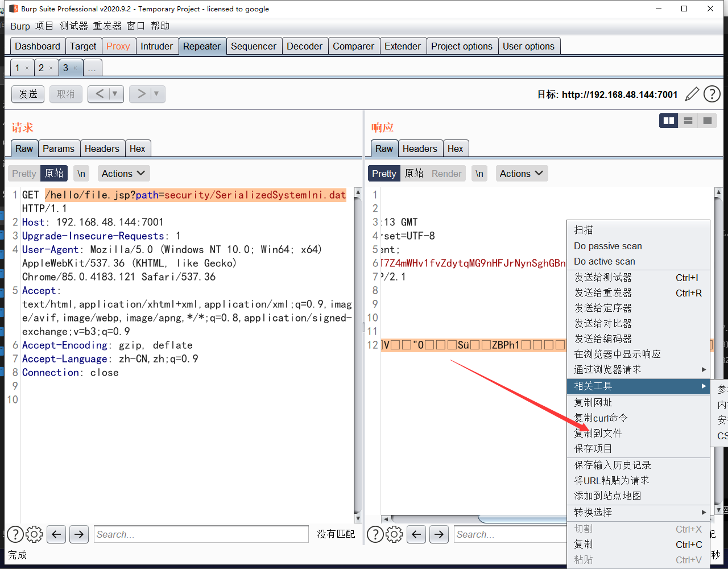Toggle response Render view
The image size is (728, 569).
pyautogui.click(x=446, y=174)
